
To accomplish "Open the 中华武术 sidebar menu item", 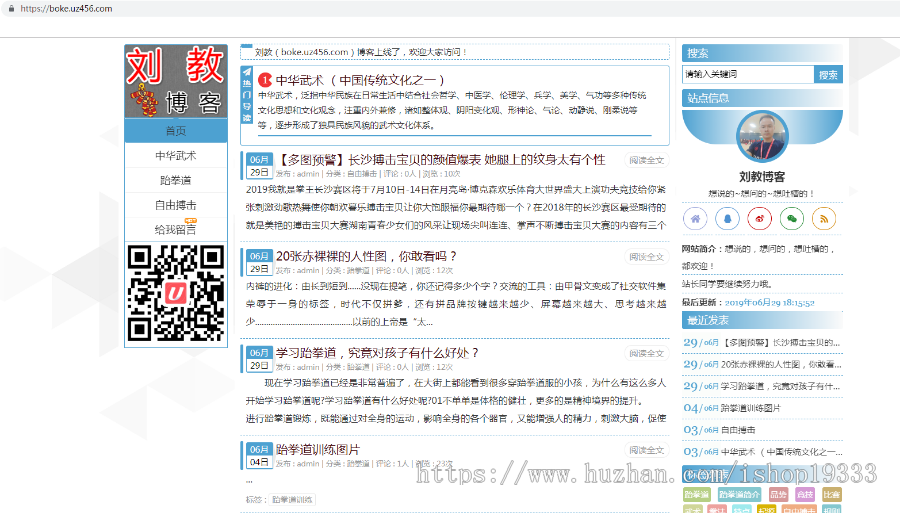I will (x=176, y=156).
